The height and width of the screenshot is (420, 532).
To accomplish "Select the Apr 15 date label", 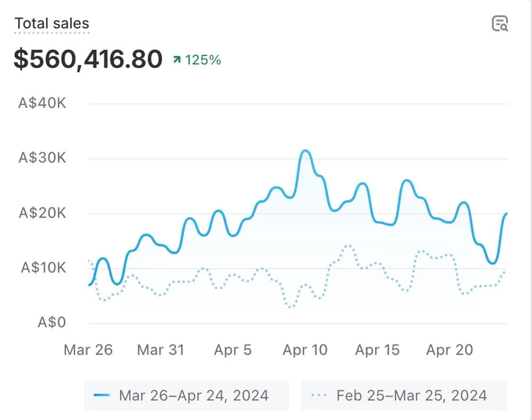I will coord(377,350).
